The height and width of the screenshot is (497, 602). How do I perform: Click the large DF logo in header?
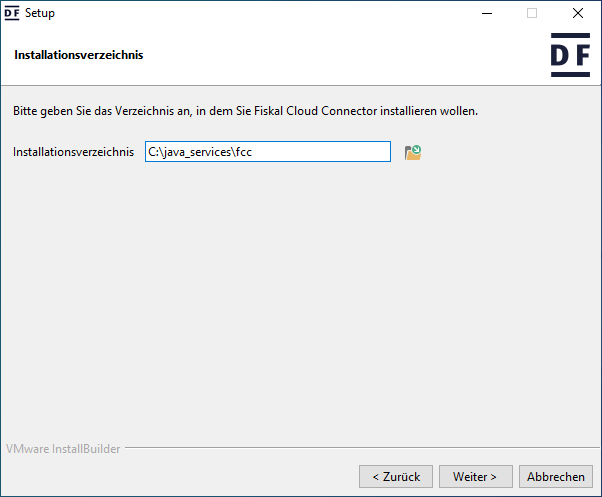click(570, 56)
